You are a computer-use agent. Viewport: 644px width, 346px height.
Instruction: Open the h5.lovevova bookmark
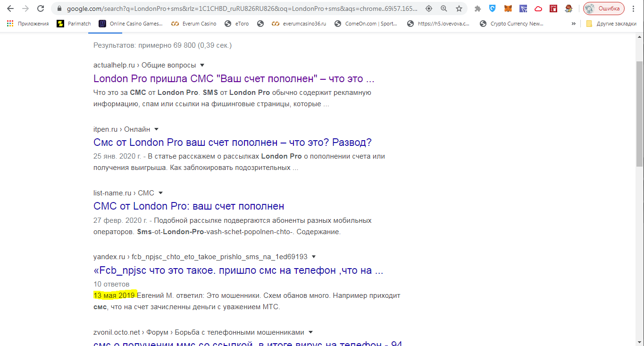tap(438, 24)
